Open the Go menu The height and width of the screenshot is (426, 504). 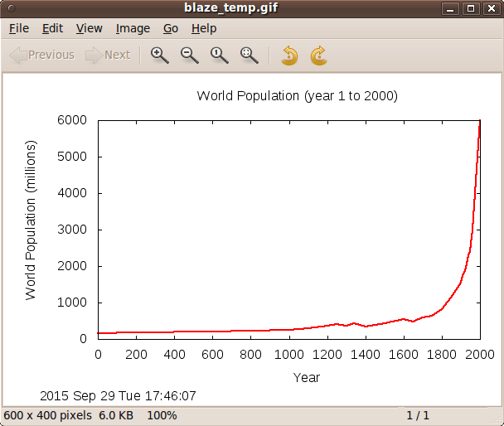pyautogui.click(x=171, y=28)
